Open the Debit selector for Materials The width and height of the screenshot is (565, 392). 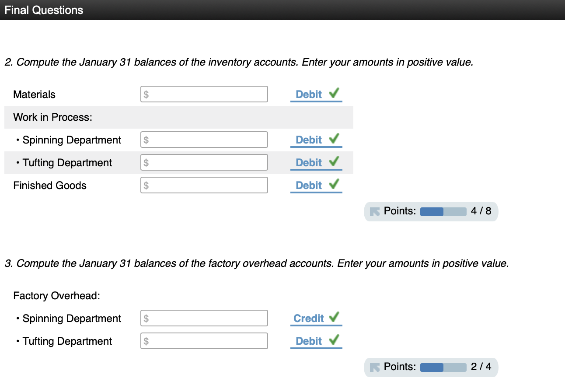coord(309,94)
